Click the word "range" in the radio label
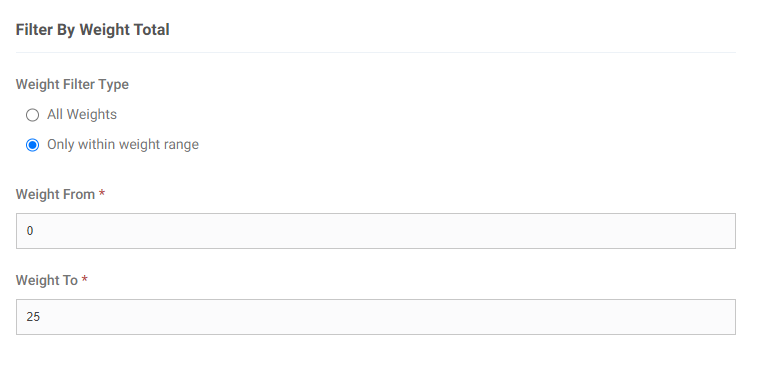 [181, 145]
